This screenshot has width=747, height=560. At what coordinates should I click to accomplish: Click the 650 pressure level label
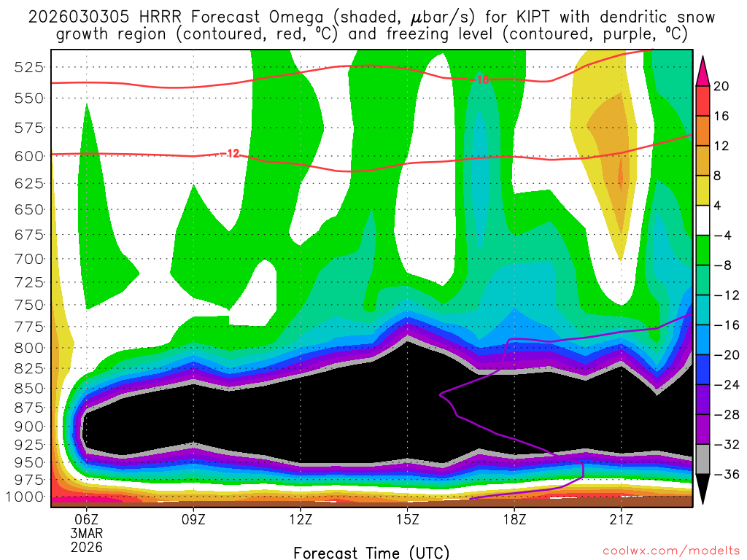click(x=29, y=209)
